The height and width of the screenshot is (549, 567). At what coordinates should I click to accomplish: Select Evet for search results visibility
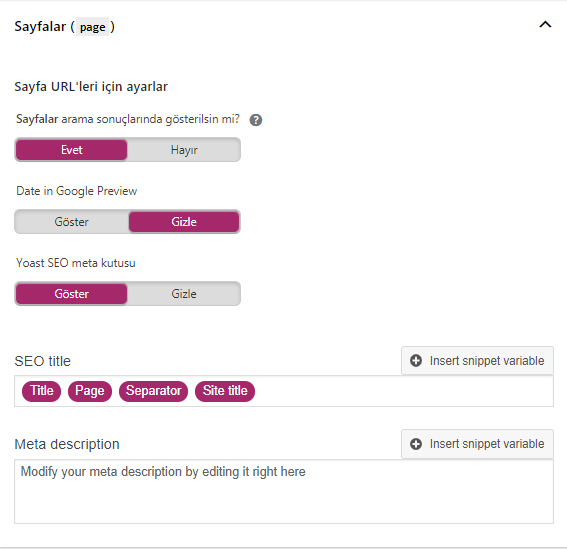pyautogui.click(x=71, y=150)
